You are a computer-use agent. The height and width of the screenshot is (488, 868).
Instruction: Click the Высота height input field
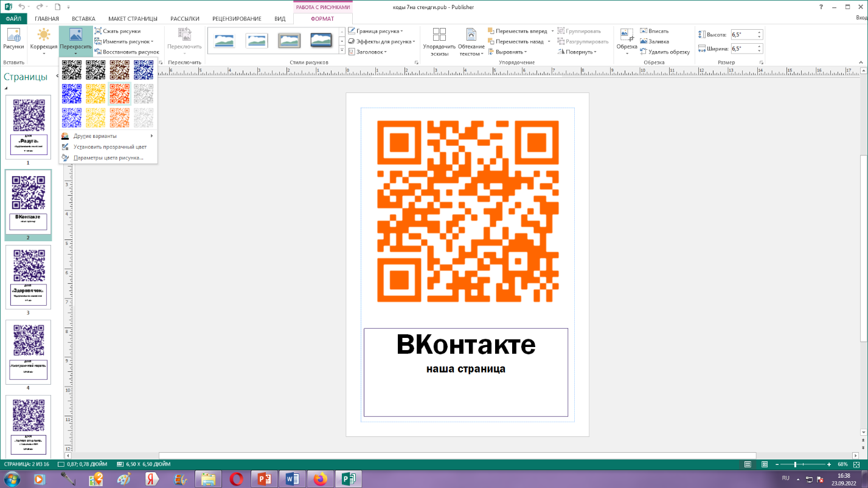743,35
